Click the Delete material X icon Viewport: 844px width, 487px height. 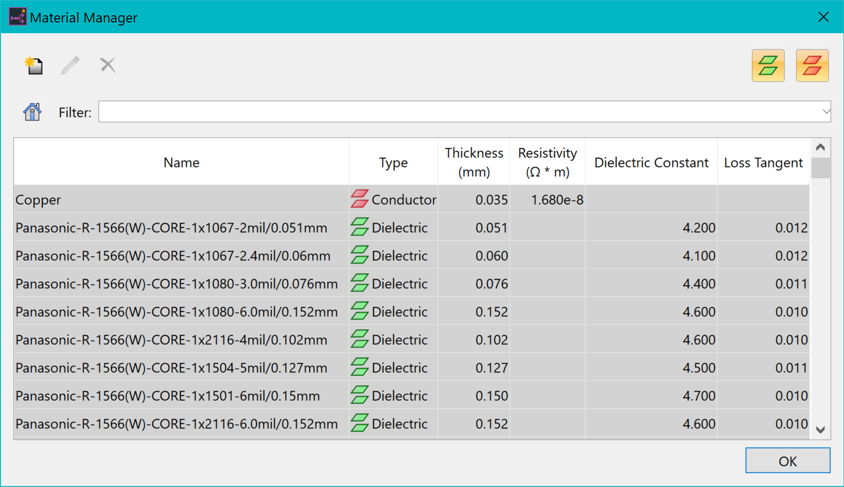pyautogui.click(x=108, y=65)
